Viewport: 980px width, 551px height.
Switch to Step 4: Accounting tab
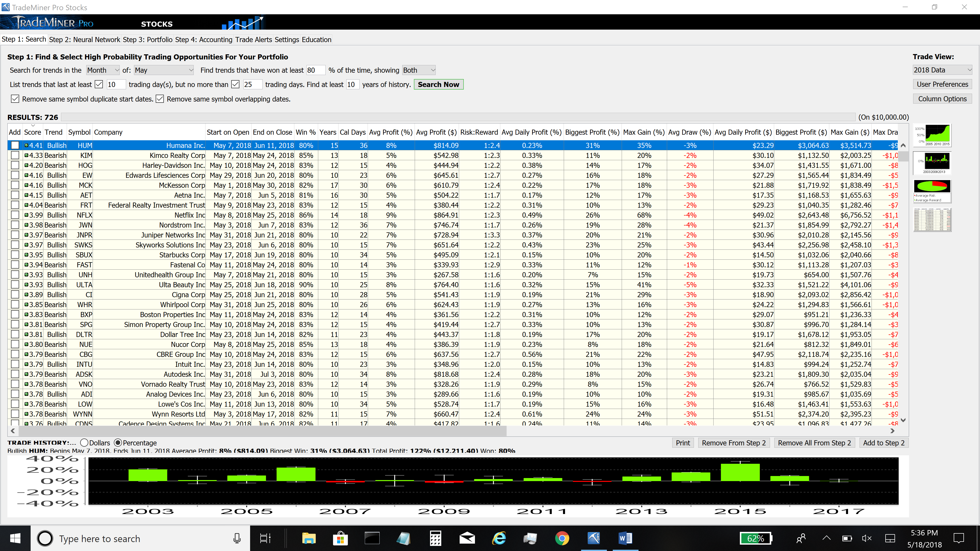pos(204,40)
